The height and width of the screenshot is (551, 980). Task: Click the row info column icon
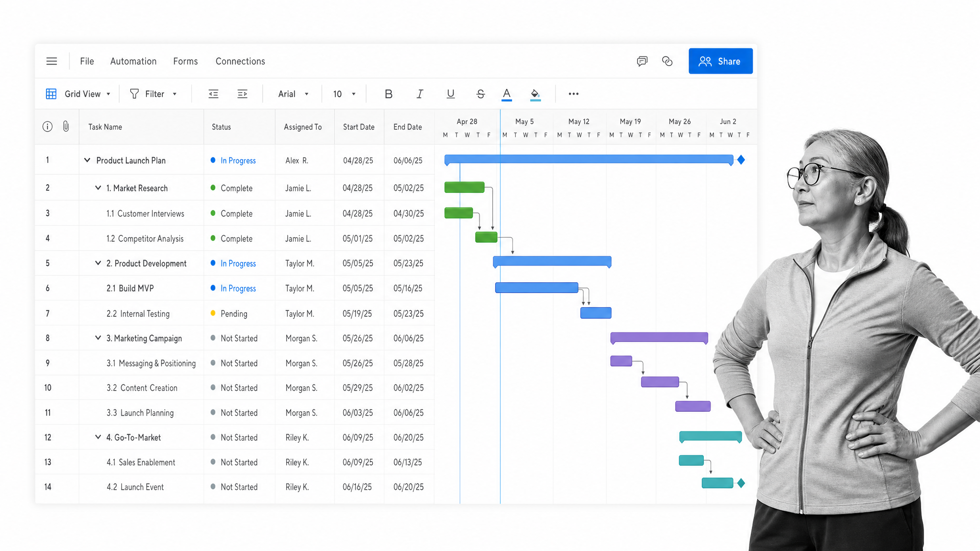point(47,127)
